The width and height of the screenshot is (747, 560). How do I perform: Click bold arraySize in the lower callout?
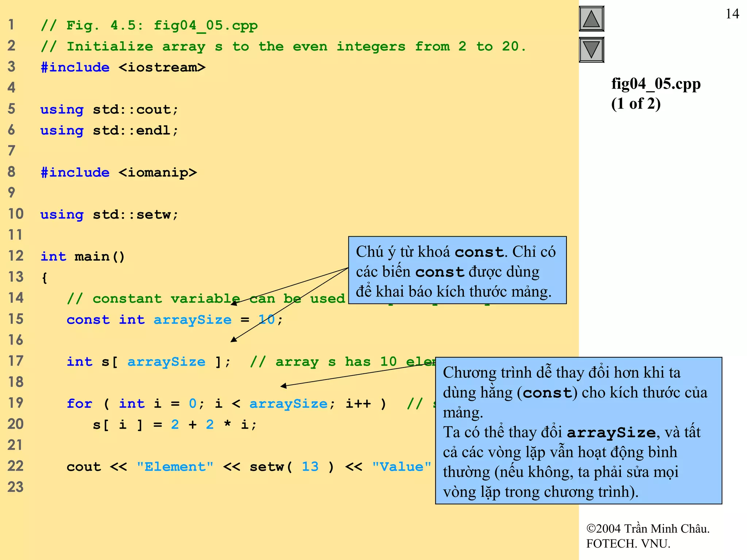click(x=612, y=433)
